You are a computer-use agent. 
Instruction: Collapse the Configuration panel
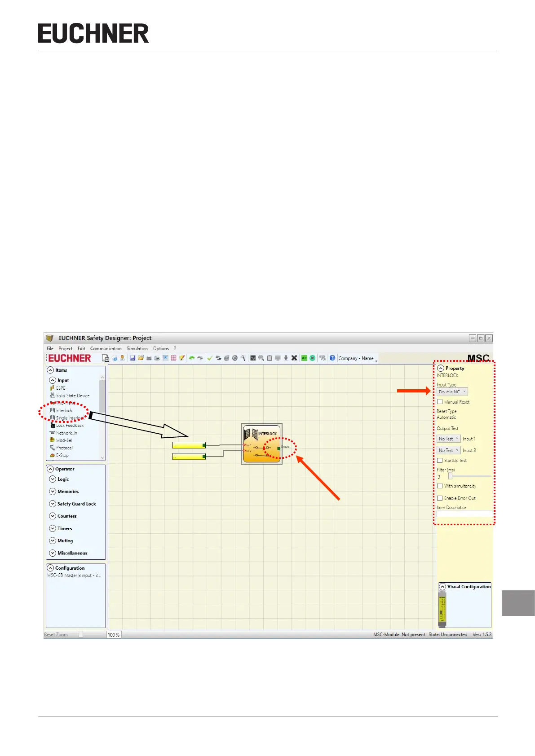point(50,568)
